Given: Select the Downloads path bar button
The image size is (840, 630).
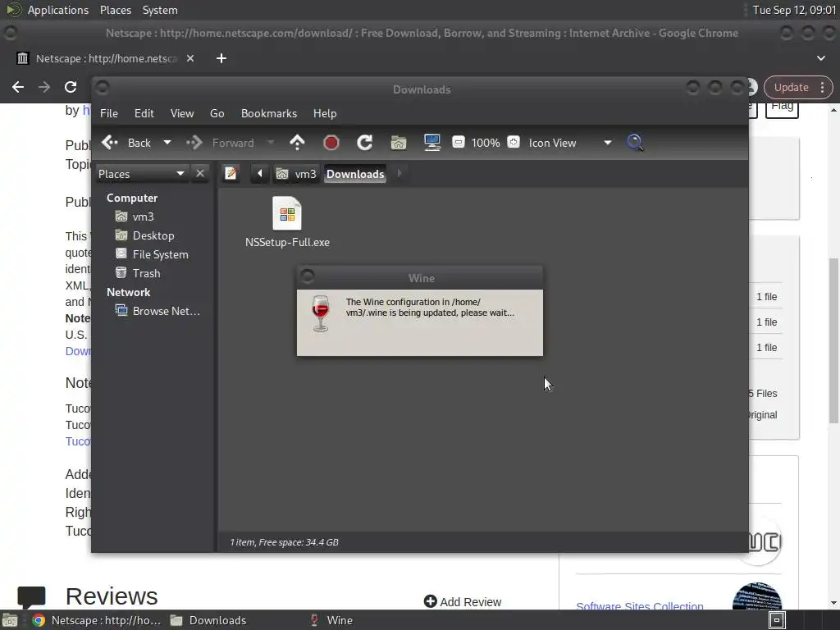Looking at the screenshot, I should [x=355, y=174].
